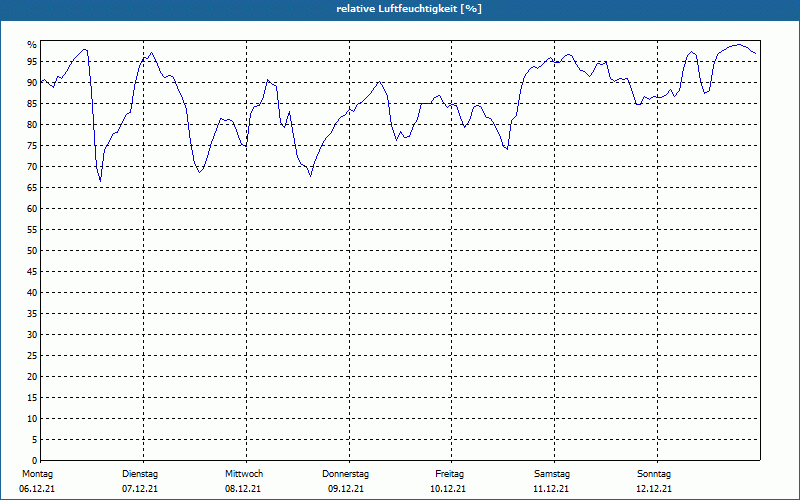The height and width of the screenshot is (500, 800).
Task: Click the 95 y-axis value
Action: click(32, 62)
